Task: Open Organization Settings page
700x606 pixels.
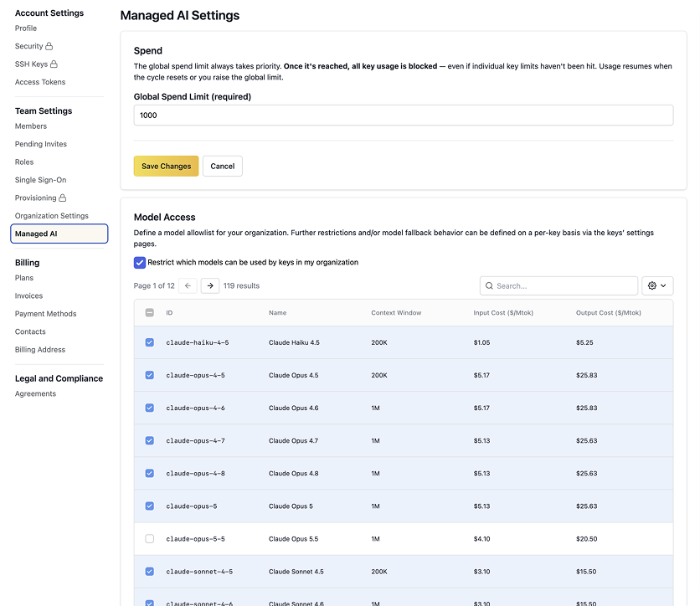Action: click(52, 216)
